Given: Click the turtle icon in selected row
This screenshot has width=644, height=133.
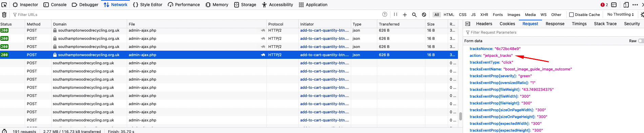Looking at the screenshot, I should tap(263, 55).
